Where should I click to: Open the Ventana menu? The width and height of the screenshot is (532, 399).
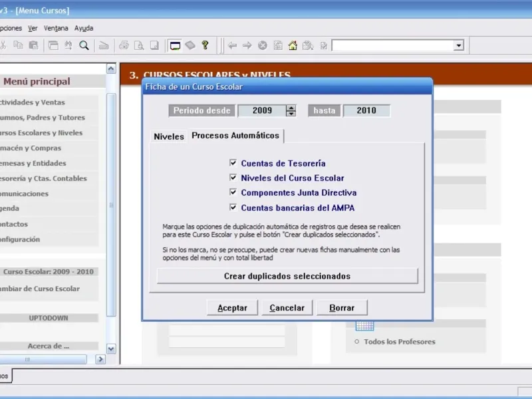(56, 28)
